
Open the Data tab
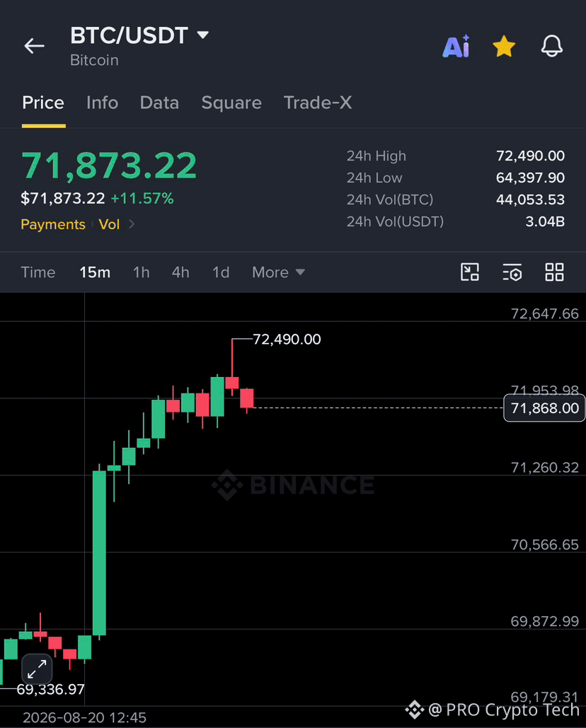pos(159,103)
